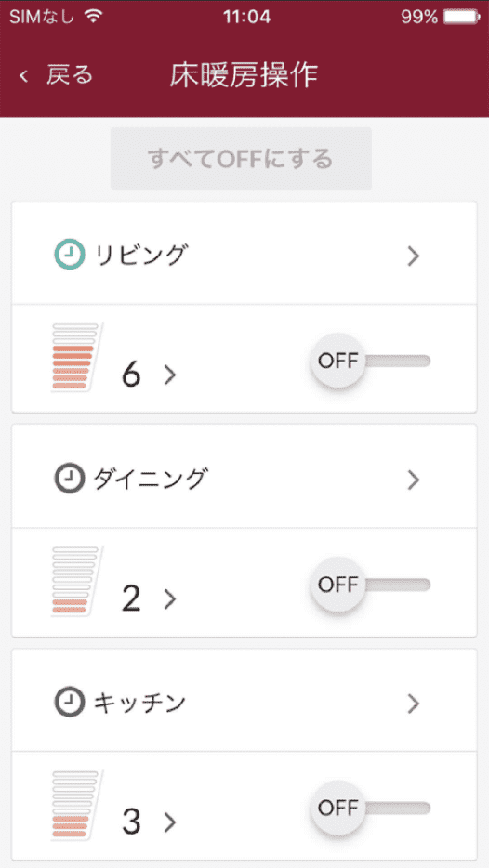Tap the ダイニング heat level bars icon
Screen dimensions: 489x868
[x=75, y=581]
